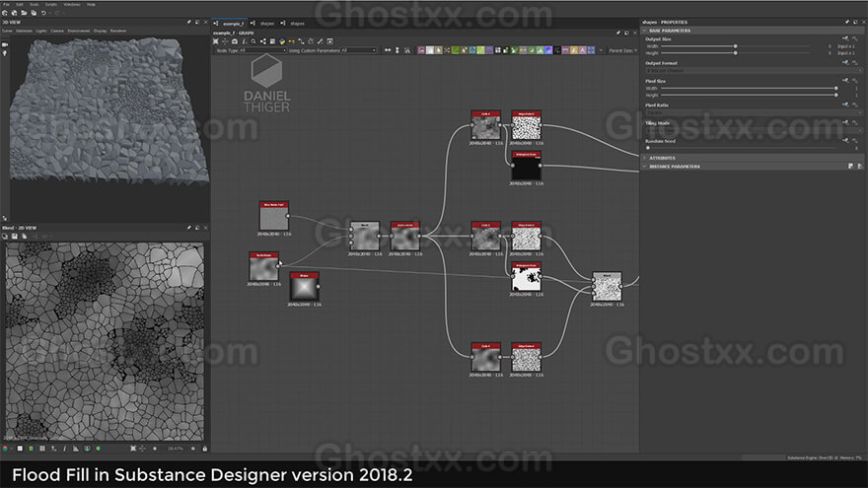
Task: Pin the Graph panel
Action: click(x=618, y=34)
